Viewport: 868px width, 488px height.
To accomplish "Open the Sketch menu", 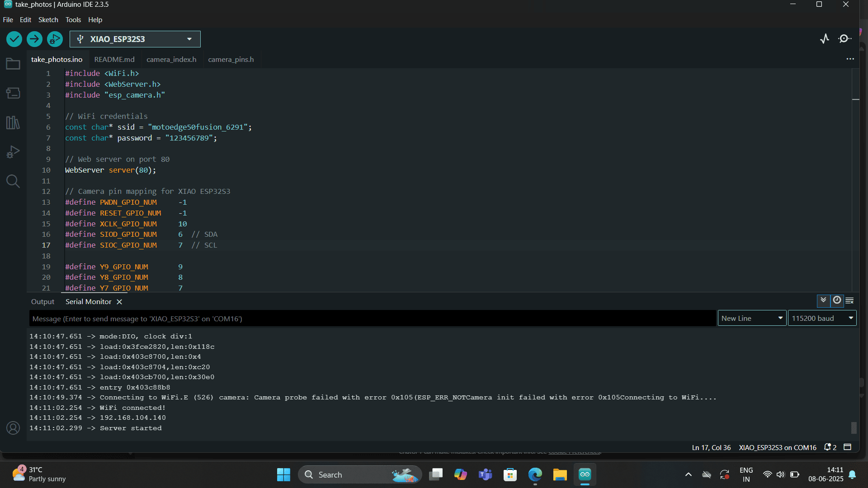I will (48, 20).
